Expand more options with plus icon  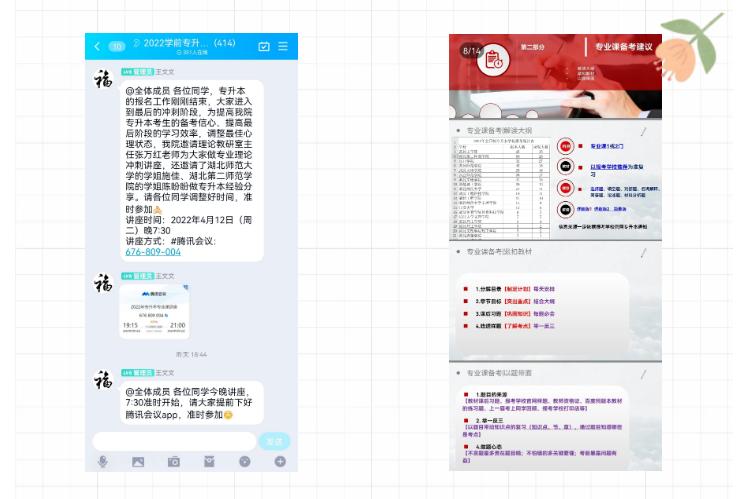point(280,461)
